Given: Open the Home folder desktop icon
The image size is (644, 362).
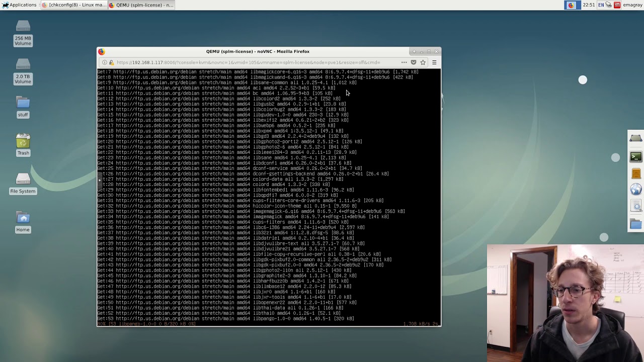Looking at the screenshot, I should pyautogui.click(x=23, y=222).
